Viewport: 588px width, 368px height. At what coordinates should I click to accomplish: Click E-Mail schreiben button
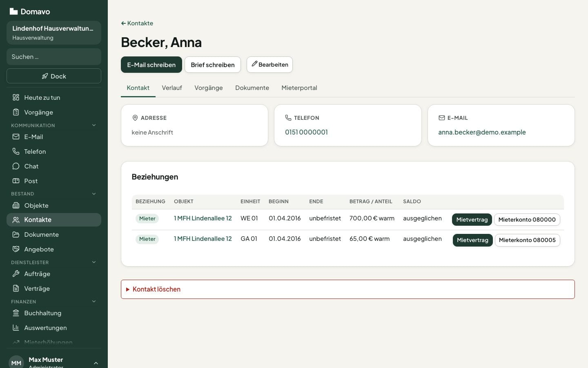pyautogui.click(x=151, y=65)
